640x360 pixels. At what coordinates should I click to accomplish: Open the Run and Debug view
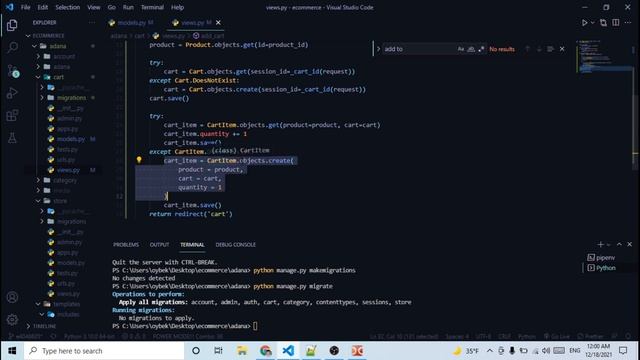point(12,93)
